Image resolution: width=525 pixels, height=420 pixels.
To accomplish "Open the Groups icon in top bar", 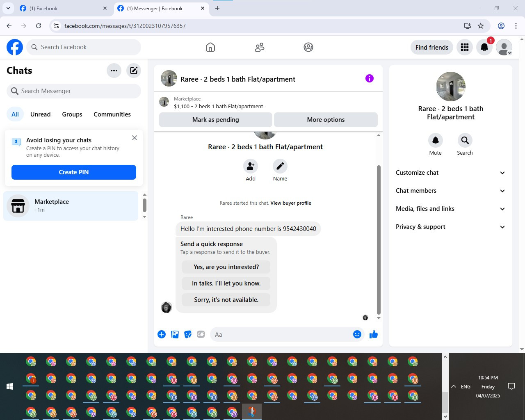I will 308,47.
